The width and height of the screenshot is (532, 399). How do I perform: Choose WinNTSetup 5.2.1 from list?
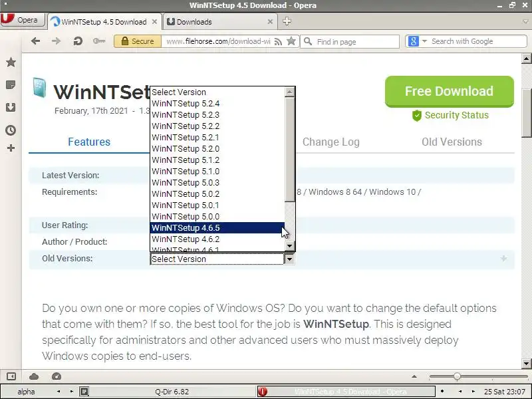tap(217, 138)
